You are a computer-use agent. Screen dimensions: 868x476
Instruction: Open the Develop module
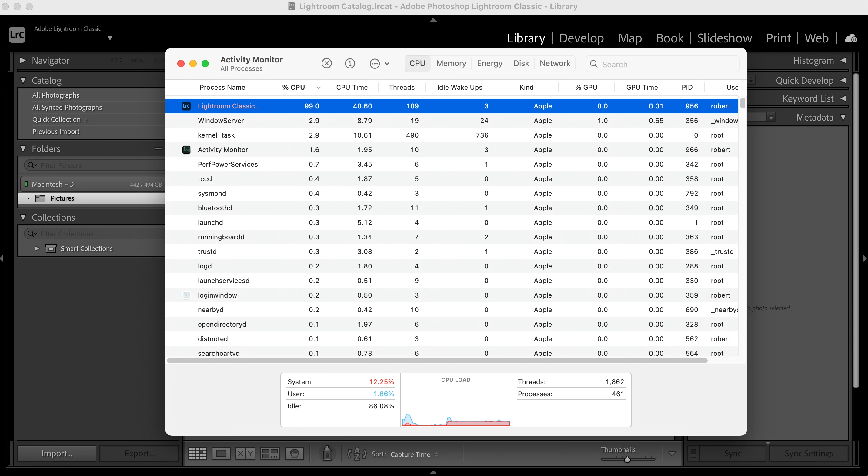(581, 38)
